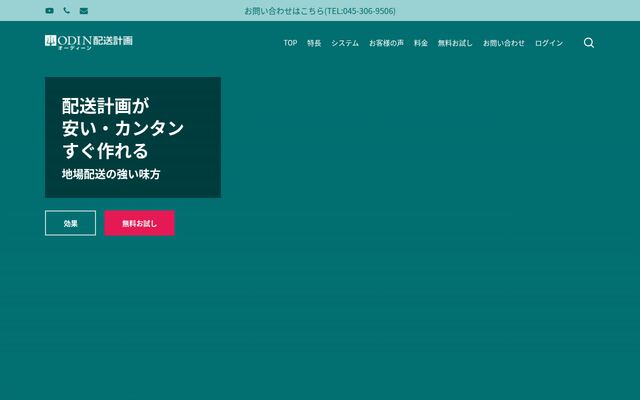640x400 pixels.
Task: Click the email envelope icon
Action: (x=84, y=11)
